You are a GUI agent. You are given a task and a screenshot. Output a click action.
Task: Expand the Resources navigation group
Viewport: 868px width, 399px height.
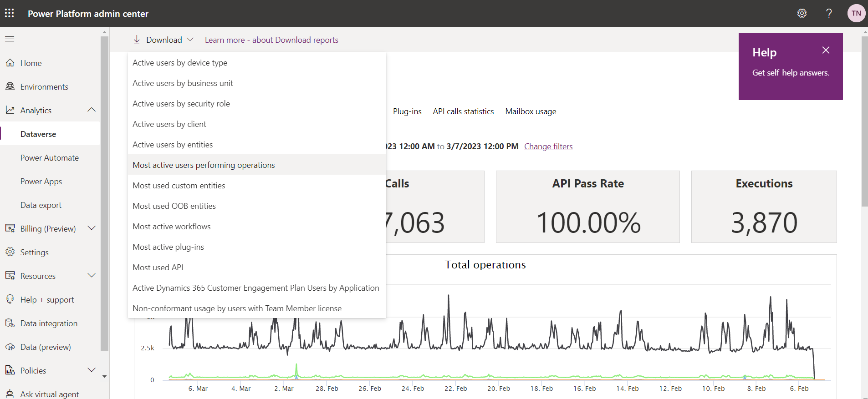point(92,276)
